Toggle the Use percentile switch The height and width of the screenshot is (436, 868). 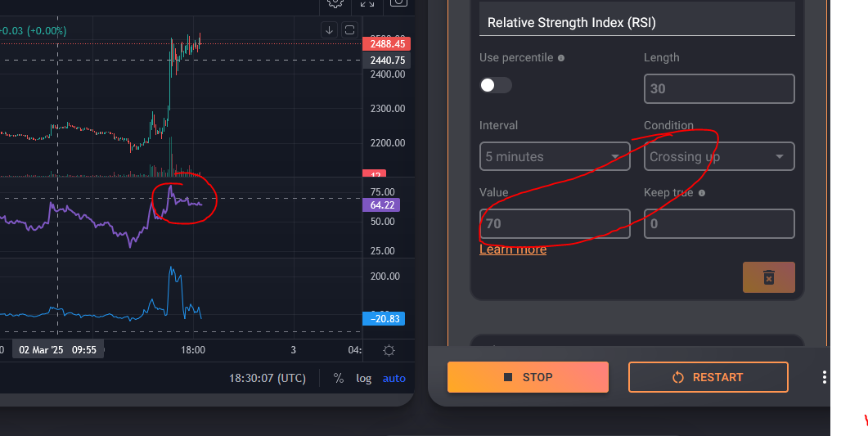point(496,85)
